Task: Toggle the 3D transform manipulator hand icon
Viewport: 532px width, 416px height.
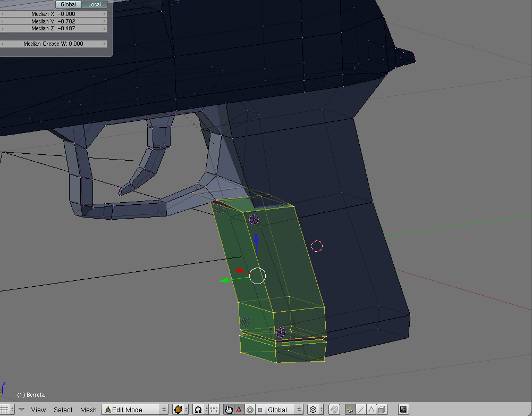Action: click(x=229, y=409)
